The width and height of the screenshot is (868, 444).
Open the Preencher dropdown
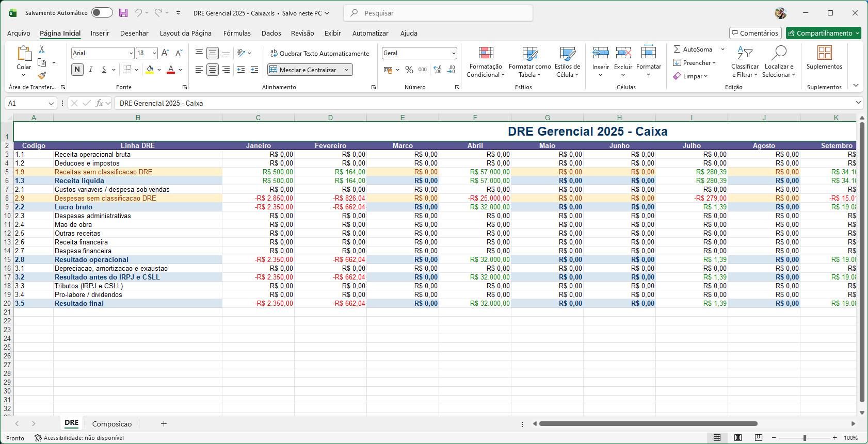tap(695, 63)
